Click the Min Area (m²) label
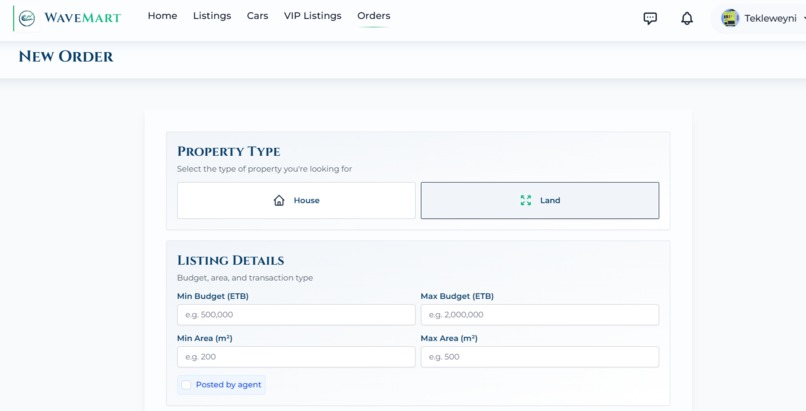This screenshot has width=806, height=411. (x=205, y=339)
